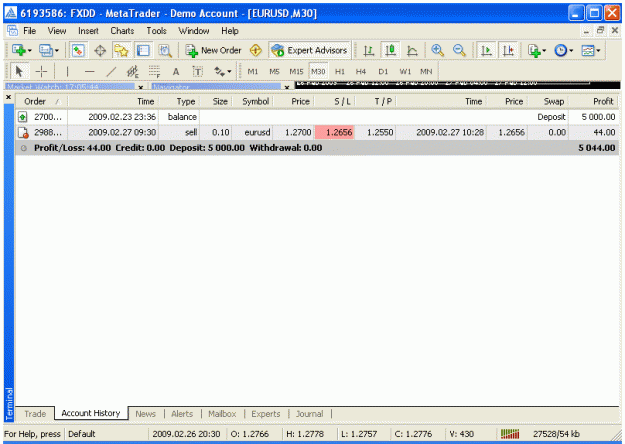The height and width of the screenshot is (444, 625).
Task: Select the 5 000.00 deposit balance row
Action: click(x=317, y=117)
